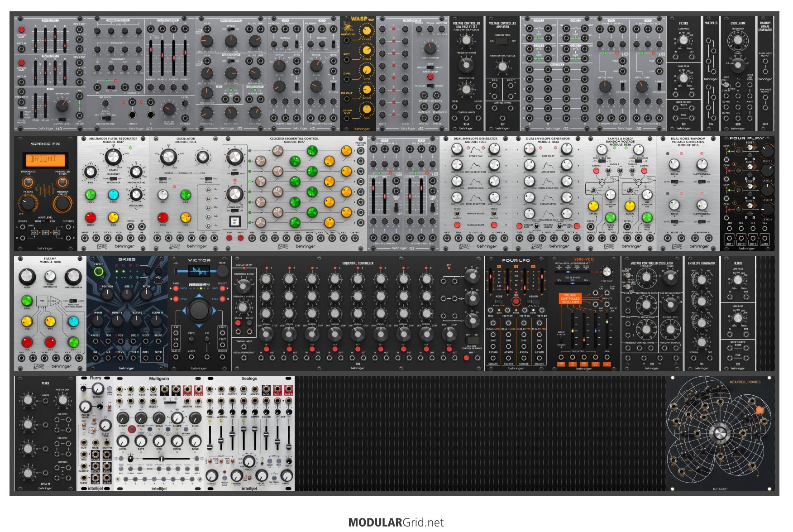Click the red RESET button on Module 1027
793x532 pixels.
[240, 237]
